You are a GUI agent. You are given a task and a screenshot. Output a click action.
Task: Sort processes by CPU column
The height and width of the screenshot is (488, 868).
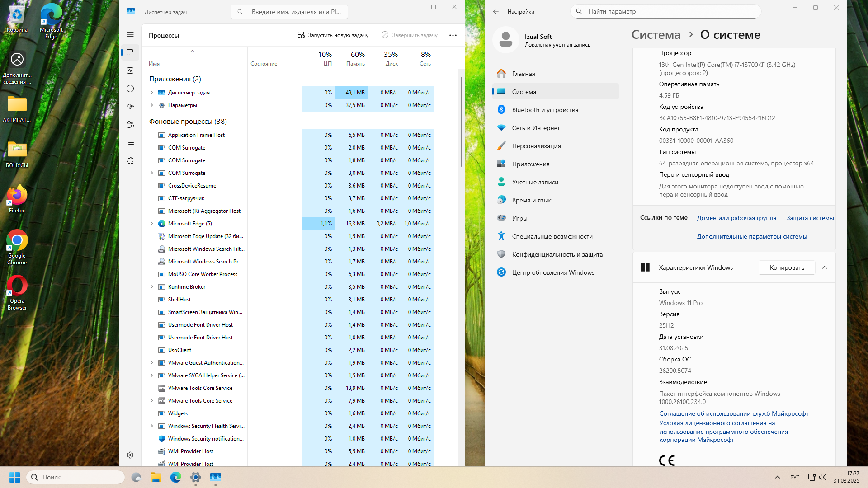pos(318,58)
